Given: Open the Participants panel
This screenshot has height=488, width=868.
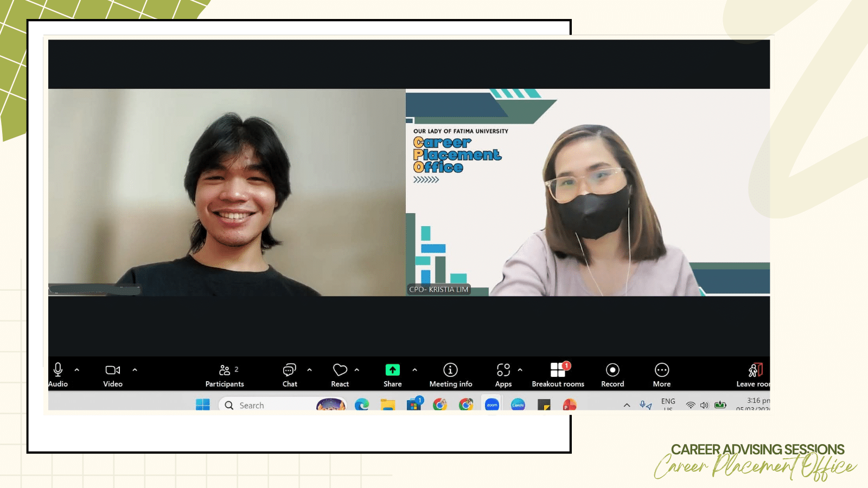Looking at the screenshot, I should [x=225, y=375].
